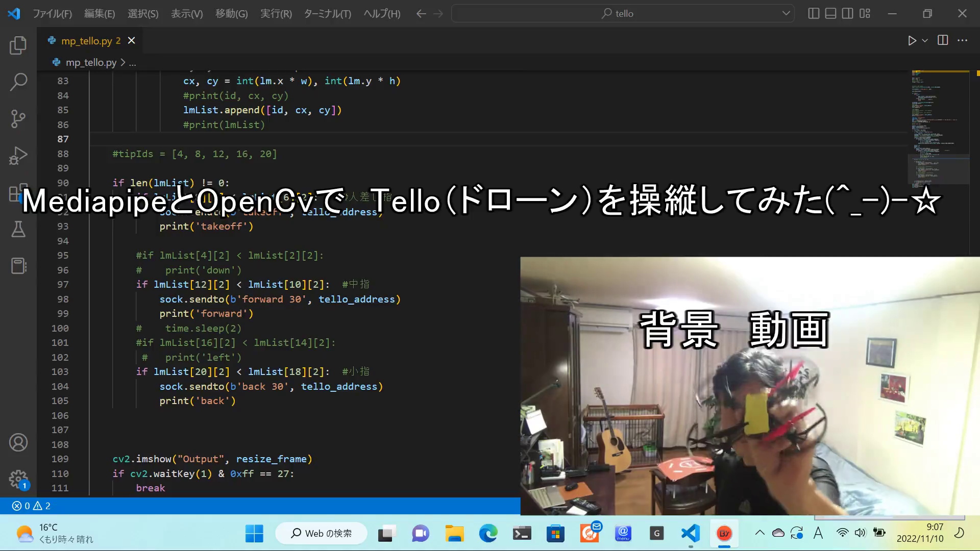The image size is (980, 551).
Task: Click the print('takeoff') code line
Action: pyautogui.click(x=206, y=226)
